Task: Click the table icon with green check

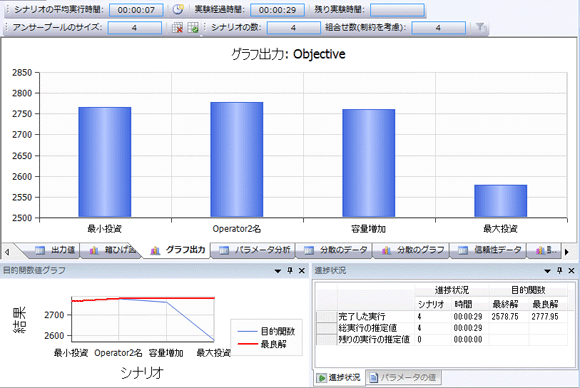Action: [193, 27]
